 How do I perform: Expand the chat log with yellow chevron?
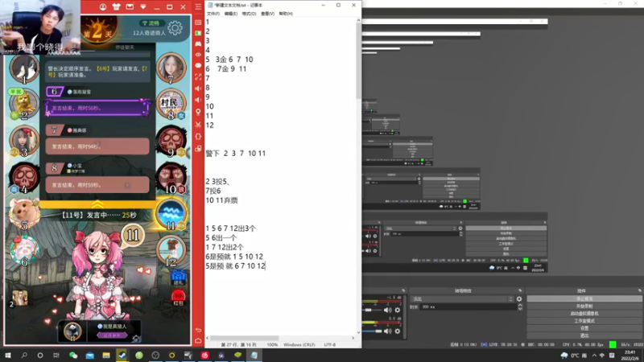point(97,204)
